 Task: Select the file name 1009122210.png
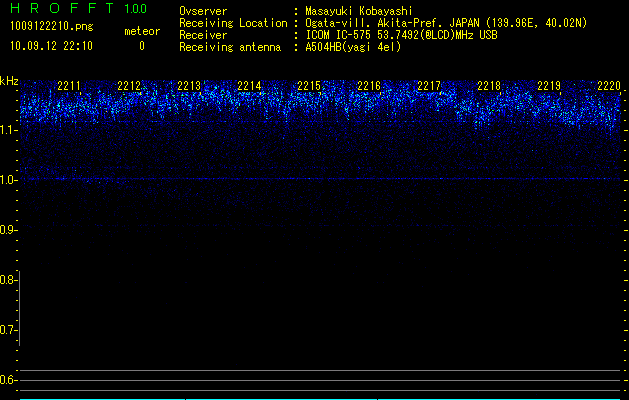[x=52, y=26]
